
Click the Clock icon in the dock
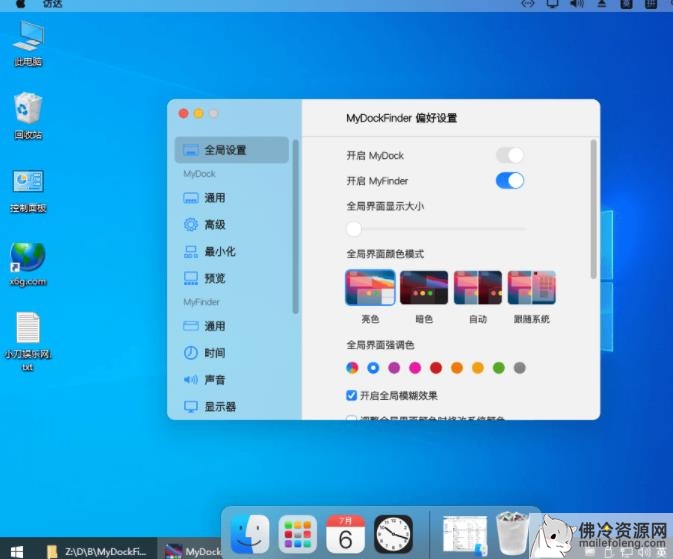click(393, 535)
